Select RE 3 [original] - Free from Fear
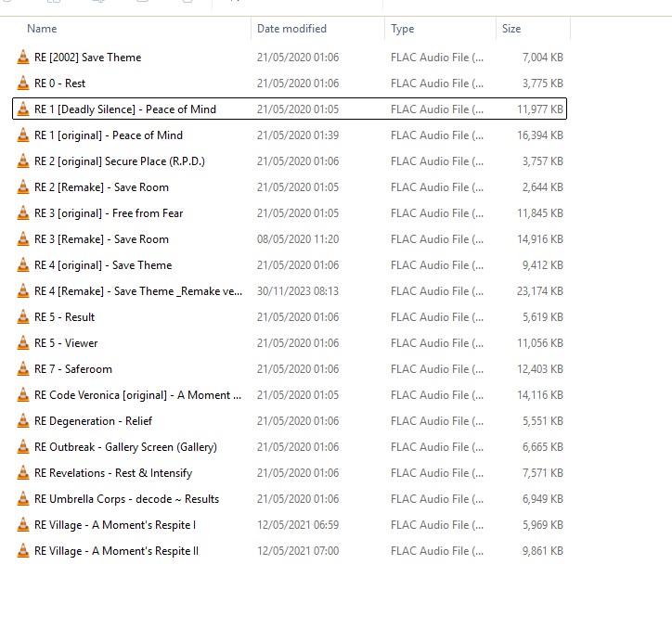Screen dimensions: 672x629 [x=109, y=213]
